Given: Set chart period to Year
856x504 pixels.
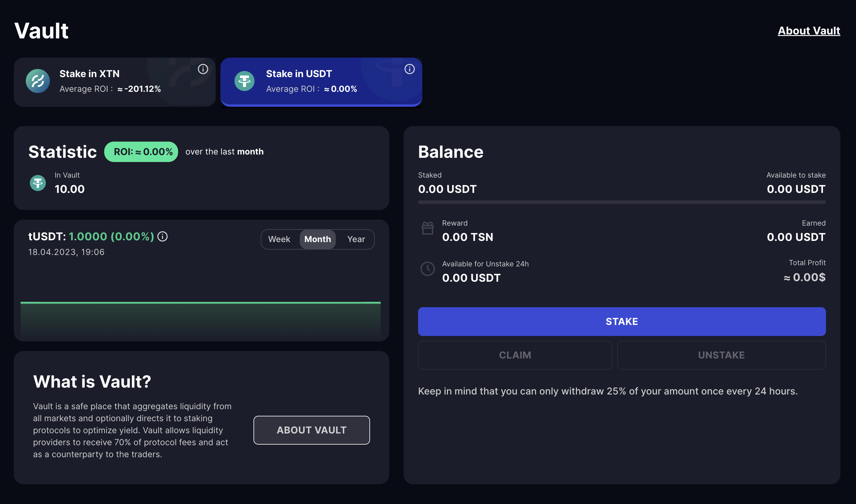Looking at the screenshot, I should pyautogui.click(x=356, y=239).
